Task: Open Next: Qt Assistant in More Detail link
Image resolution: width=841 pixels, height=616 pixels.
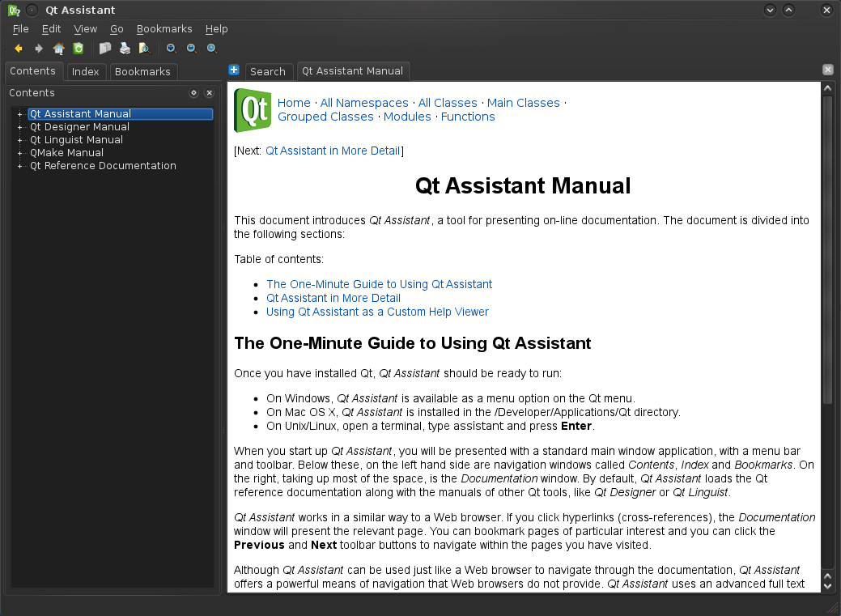Action: point(333,151)
